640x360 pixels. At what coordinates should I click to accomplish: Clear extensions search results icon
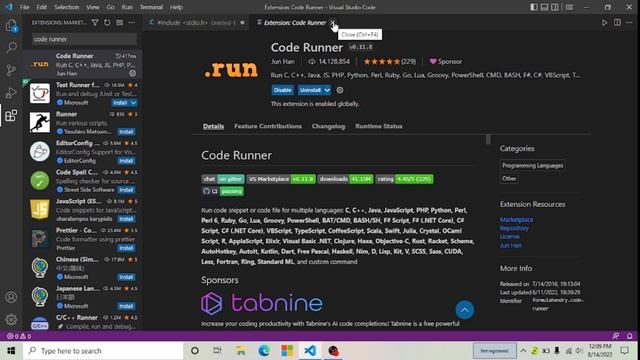click(119, 22)
